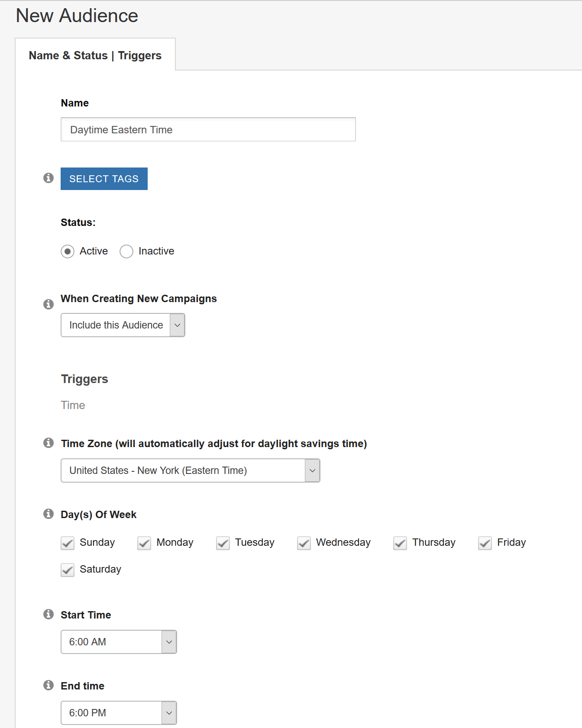Uncheck the Saturday checkbox

[67, 570]
